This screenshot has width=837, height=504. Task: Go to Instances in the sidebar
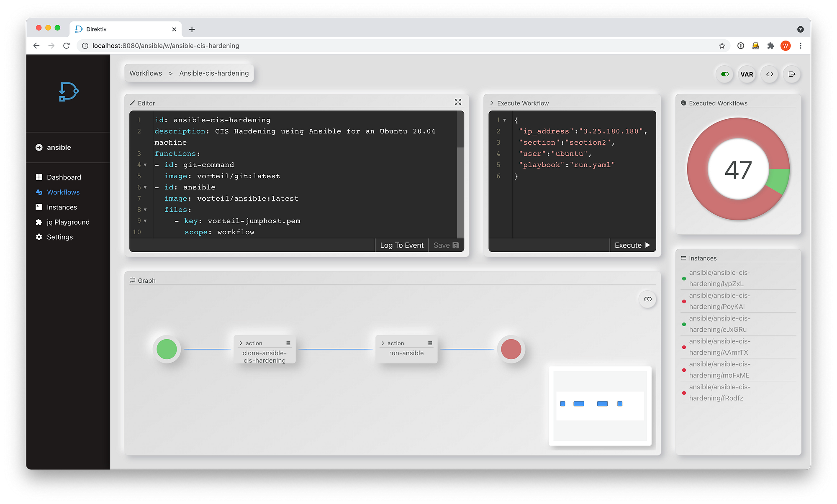tap(62, 207)
